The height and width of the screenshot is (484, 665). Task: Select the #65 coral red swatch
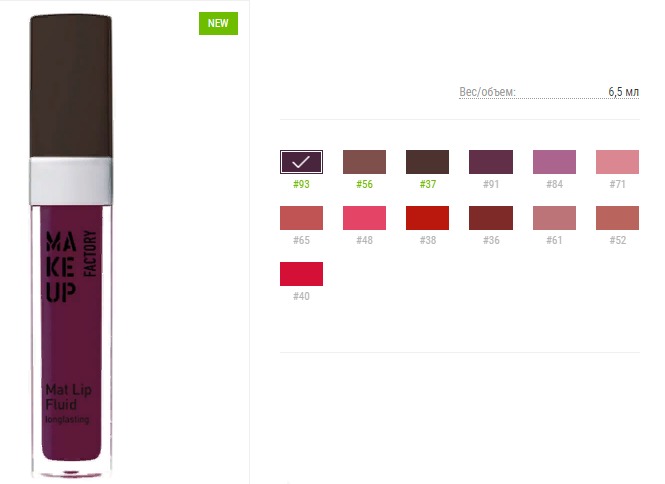pyautogui.click(x=301, y=218)
